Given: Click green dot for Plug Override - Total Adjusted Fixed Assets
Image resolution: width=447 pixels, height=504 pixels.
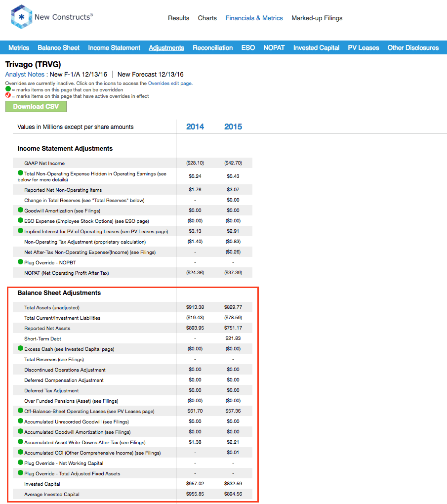Looking at the screenshot, I should 21,472.
